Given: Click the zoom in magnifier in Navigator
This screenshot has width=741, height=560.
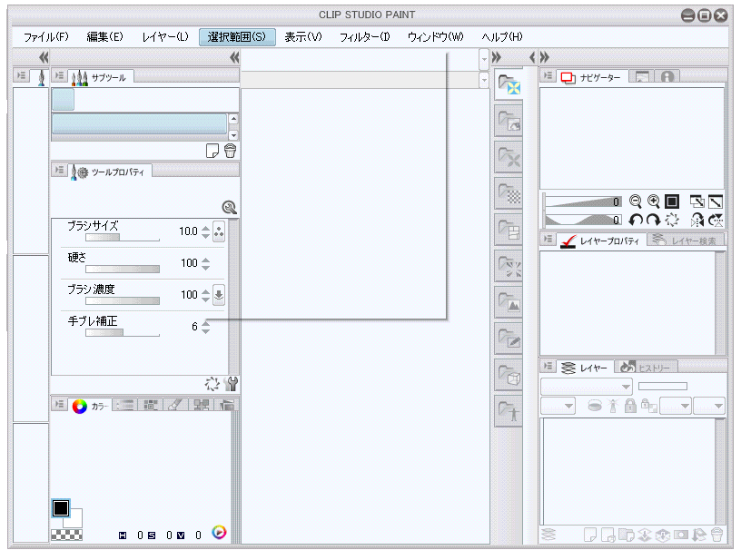Looking at the screenshot, I should [x=653, y=201].
